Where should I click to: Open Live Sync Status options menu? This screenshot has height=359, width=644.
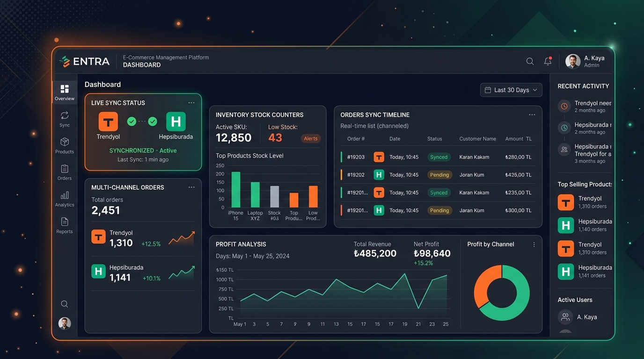coord(191,103)
